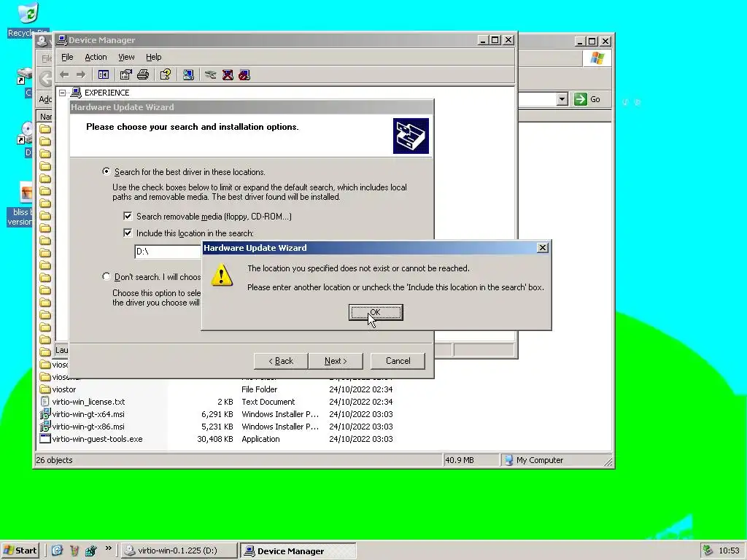This screenshot has width=747, height=560.
Task: Click the '30,408 KB' size cell
Action: 215,439
